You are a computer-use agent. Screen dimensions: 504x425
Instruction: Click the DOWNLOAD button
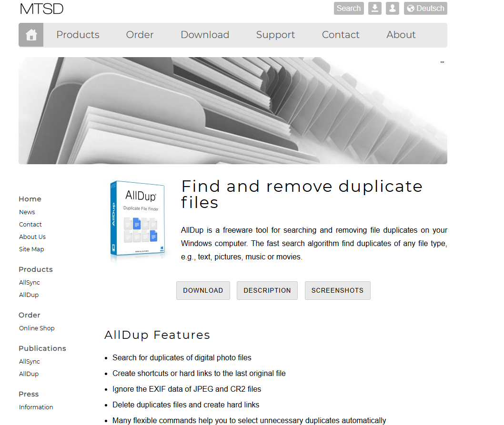coord(203,290)
